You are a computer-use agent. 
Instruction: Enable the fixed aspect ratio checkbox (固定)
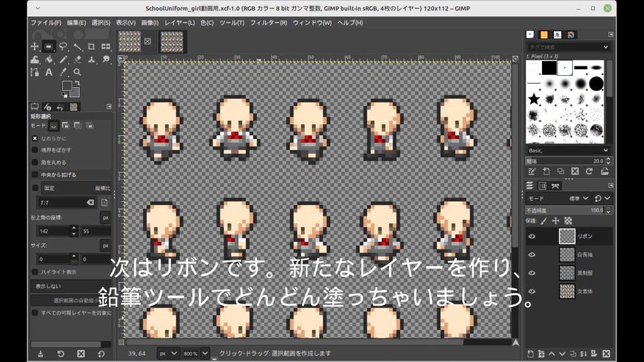click(x=35, y=188)
